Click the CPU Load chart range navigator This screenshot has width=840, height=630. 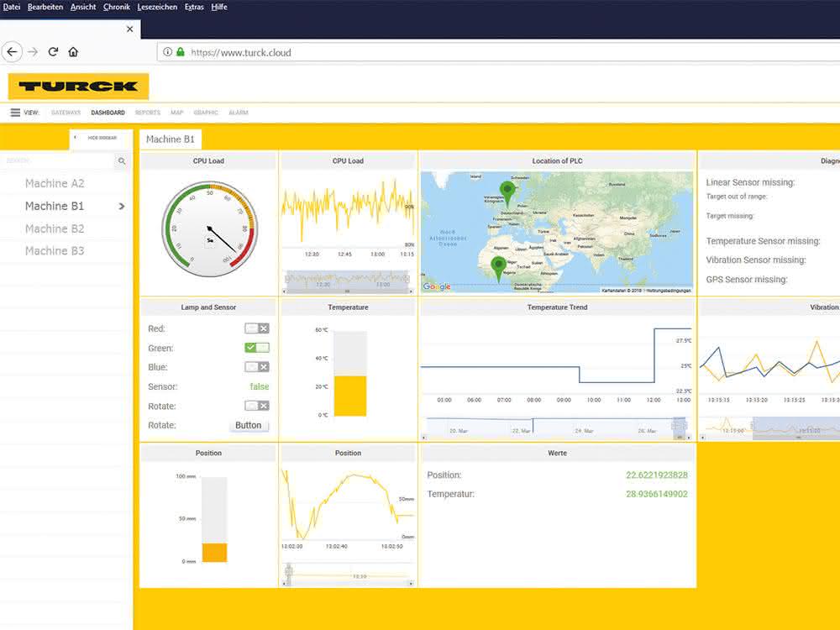point(348,281)
